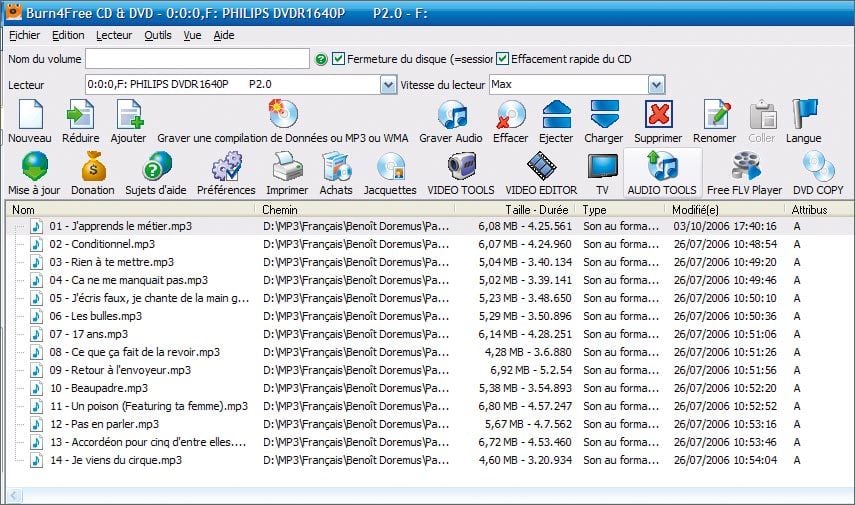Click music icon of 13 - Accordéon row
The height and width of the screenshot is (505, 855).
coord(36,442)
